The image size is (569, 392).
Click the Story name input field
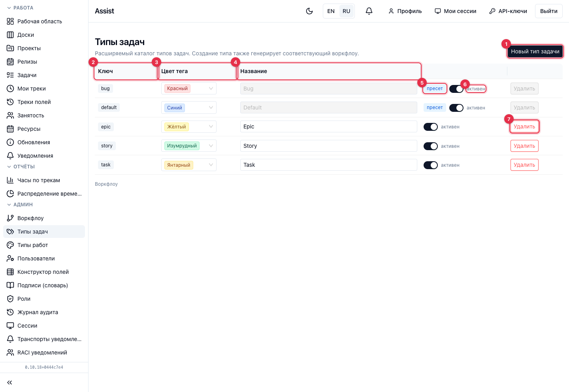pyautogui.click(x=329, y=146)
